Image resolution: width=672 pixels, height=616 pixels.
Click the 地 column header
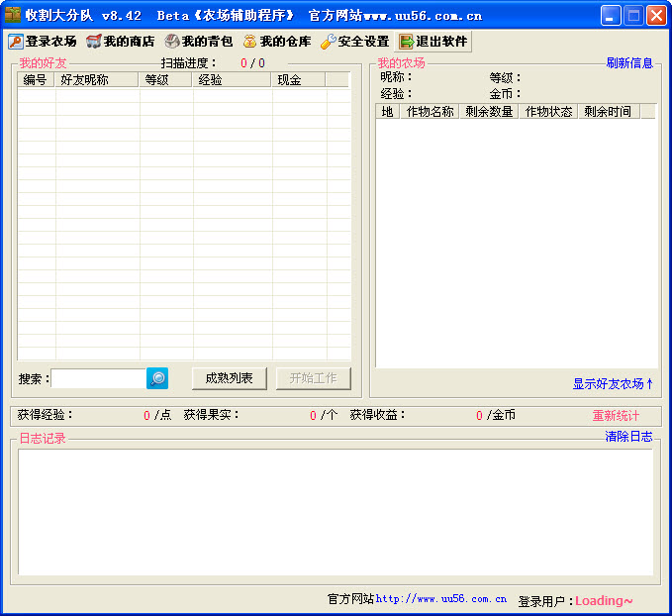(388, 112)
